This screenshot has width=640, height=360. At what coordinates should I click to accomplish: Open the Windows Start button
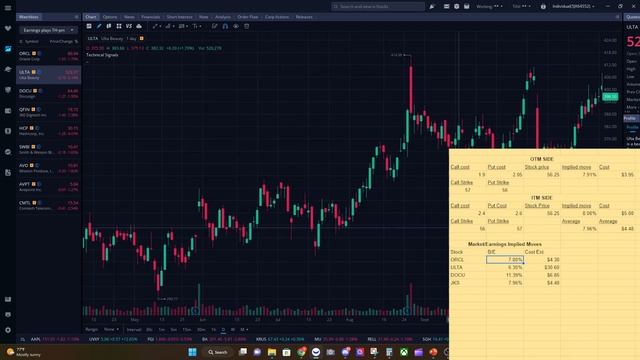(x=193, y=352)
